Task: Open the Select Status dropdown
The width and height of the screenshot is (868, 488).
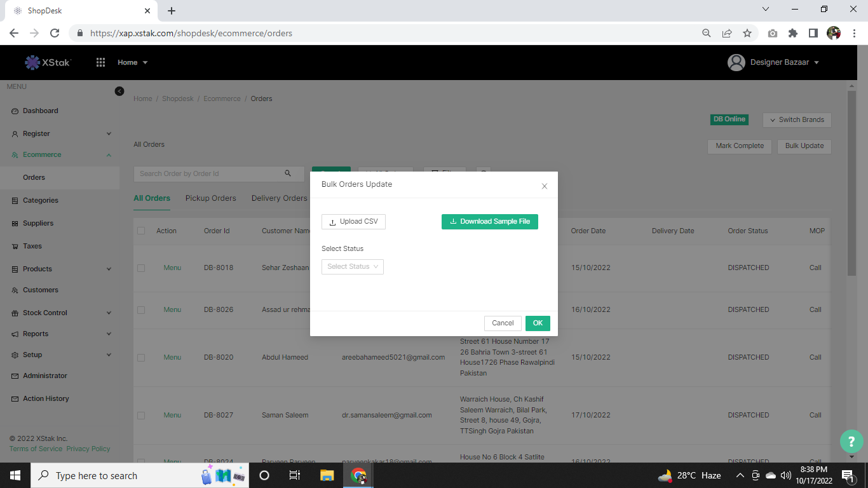Action: 353,267
